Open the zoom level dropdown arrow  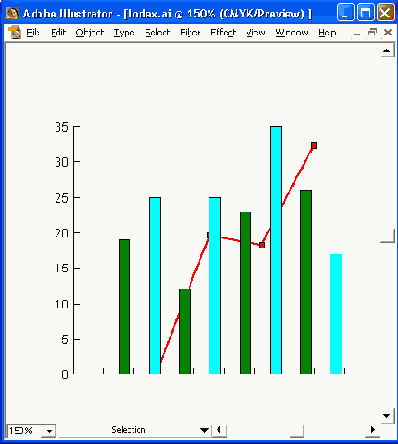(49, 431)
